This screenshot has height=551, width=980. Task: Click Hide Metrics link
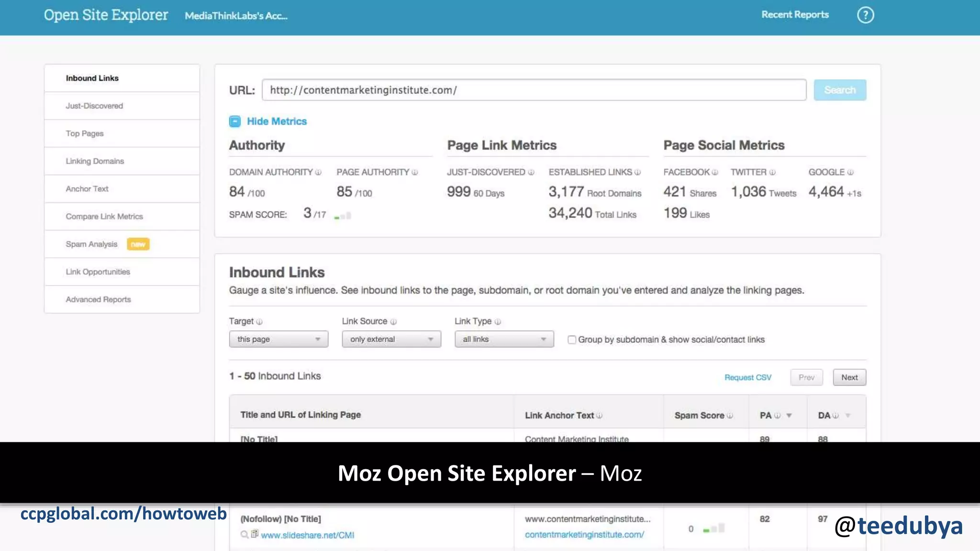click(277, 121)
